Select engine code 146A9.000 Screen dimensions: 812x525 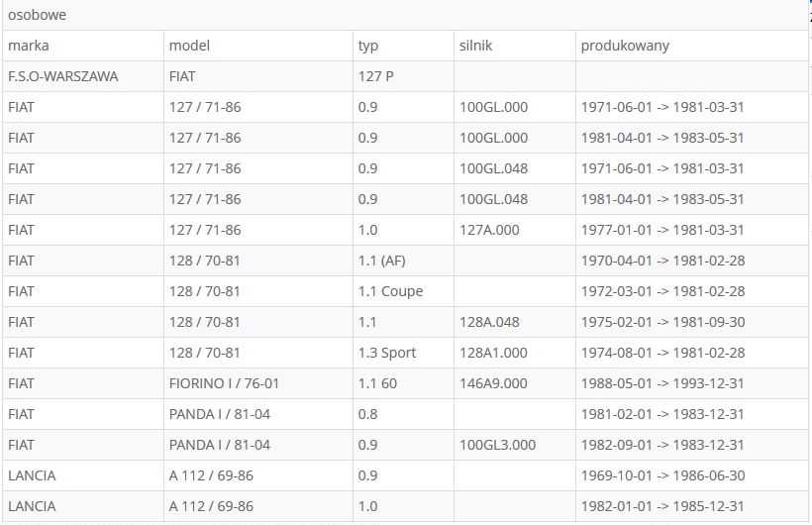click(493, 383)
